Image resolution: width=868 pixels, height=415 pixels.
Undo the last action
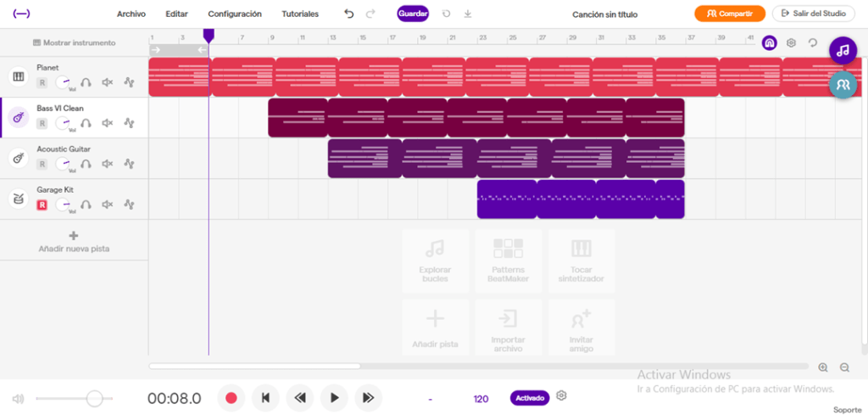tap(348, 14)
